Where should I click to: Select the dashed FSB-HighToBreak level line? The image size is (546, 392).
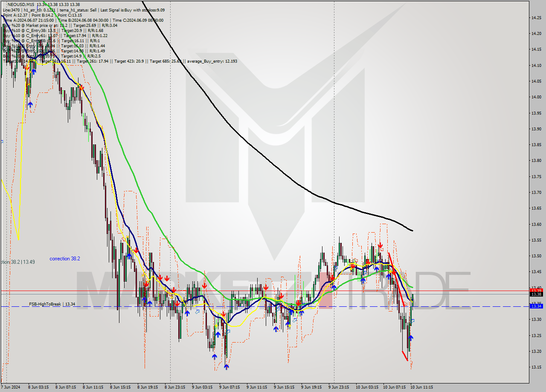[x=264, y=306]
